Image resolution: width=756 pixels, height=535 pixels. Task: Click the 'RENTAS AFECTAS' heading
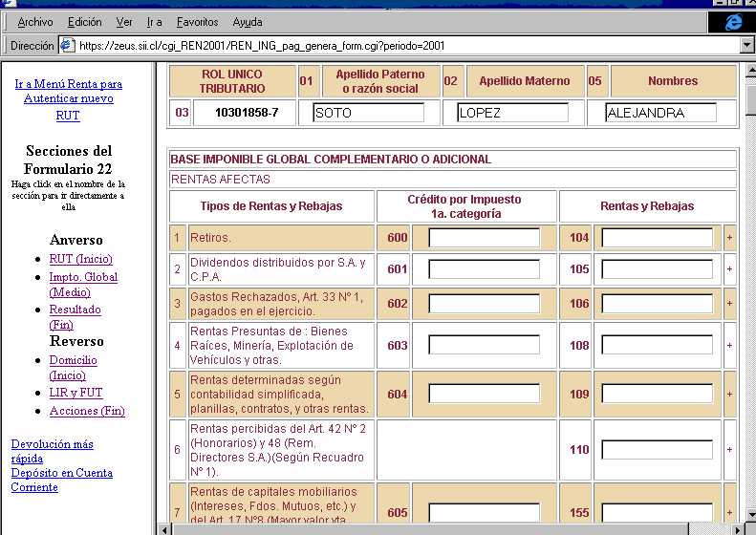pyautogui.click(x=221, y=180)
